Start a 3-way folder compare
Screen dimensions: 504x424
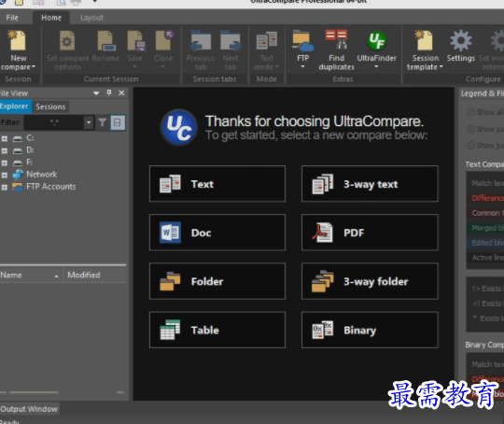click(x=370, y=281)
